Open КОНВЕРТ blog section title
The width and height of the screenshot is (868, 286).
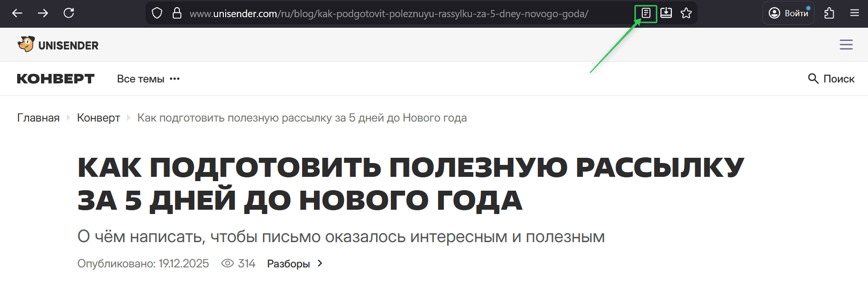click(x=56, y=79)
